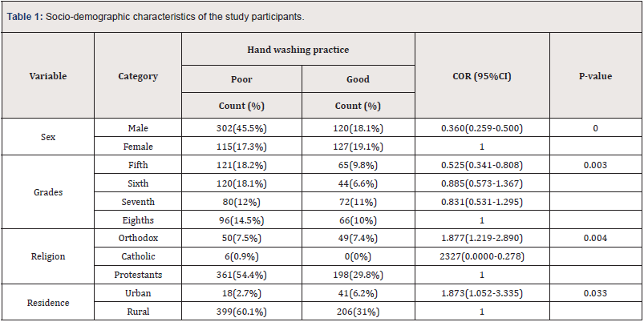Click the COR (95%CI) column header
Viewport: 644px width, 322px height.
pyautogui.click(x=482, y=77)
